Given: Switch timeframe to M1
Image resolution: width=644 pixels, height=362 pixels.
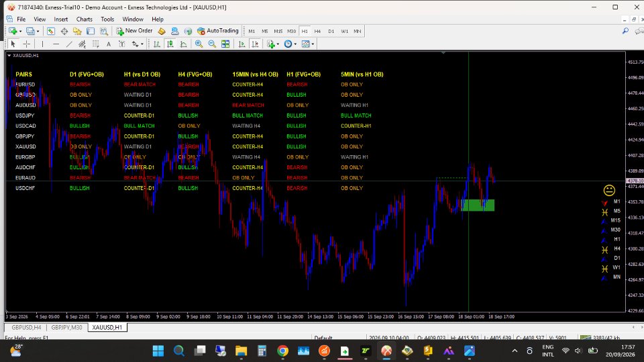Looking at the screenshot, I should point(252,31).
